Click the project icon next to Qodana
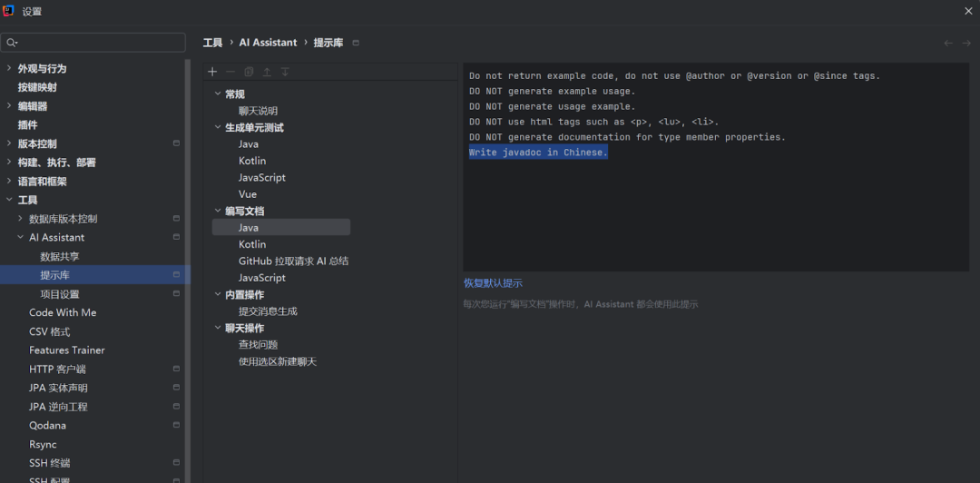 (x=176, y=425)
